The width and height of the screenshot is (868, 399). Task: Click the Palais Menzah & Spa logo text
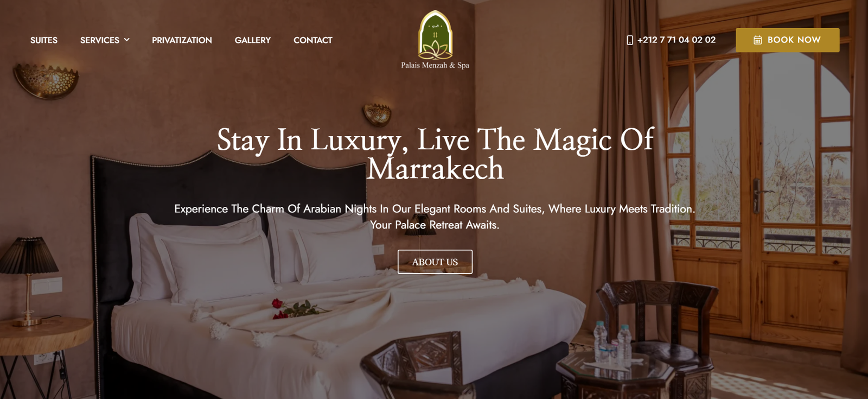click(x=435, y=65)
